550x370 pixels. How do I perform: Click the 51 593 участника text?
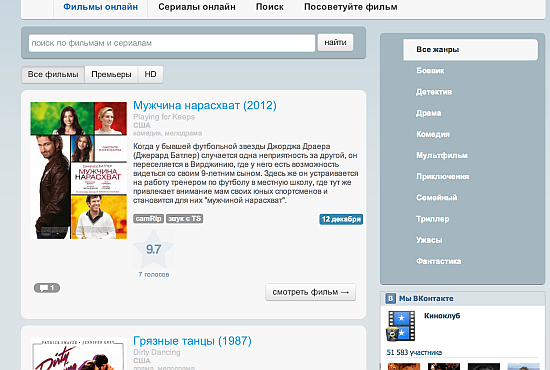pyautogui.click(x=414, y=352)
